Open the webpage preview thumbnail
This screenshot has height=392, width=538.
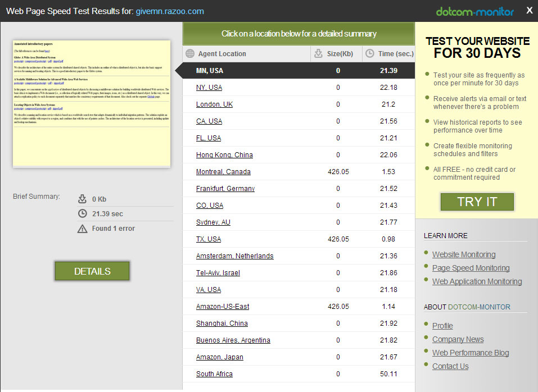tap(92, 104)
